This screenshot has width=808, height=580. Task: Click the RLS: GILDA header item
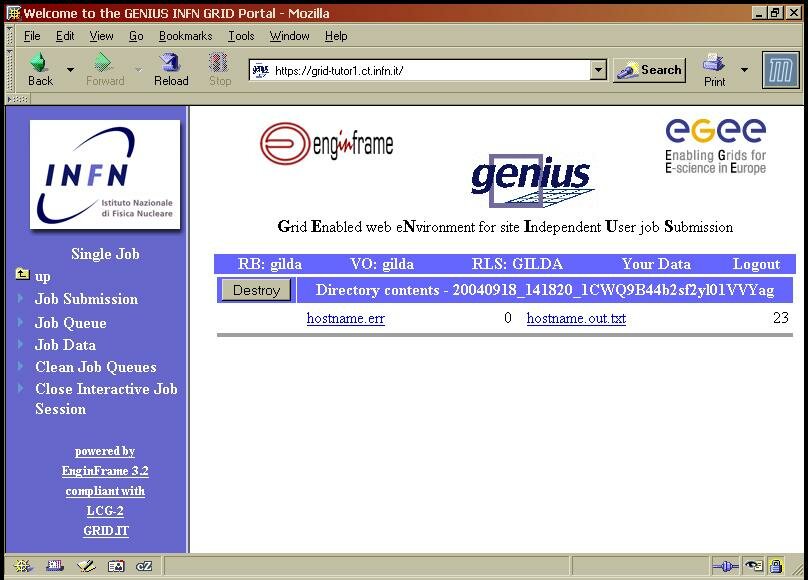(517, 264)
